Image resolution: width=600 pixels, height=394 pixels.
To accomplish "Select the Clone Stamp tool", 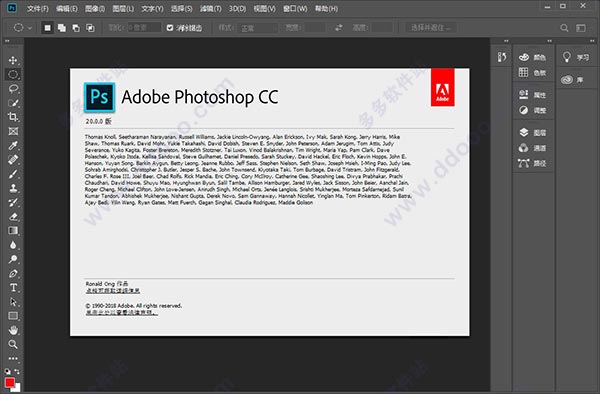I will pyautogui.click(x=13, y=188).
